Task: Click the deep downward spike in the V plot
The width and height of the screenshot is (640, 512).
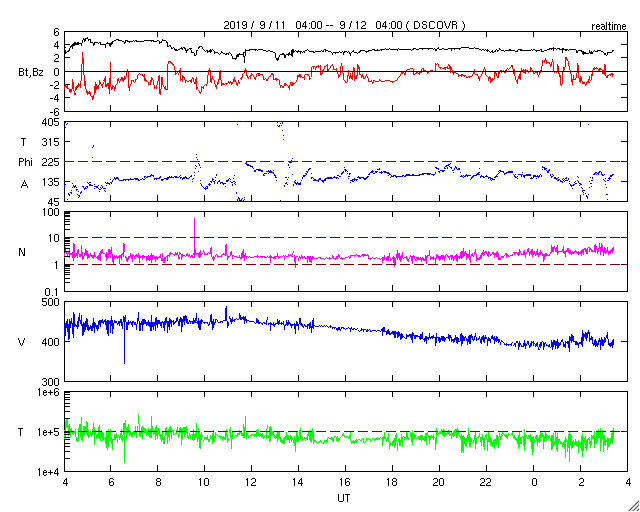Action: pyautogui.click(x=124, y=345)
